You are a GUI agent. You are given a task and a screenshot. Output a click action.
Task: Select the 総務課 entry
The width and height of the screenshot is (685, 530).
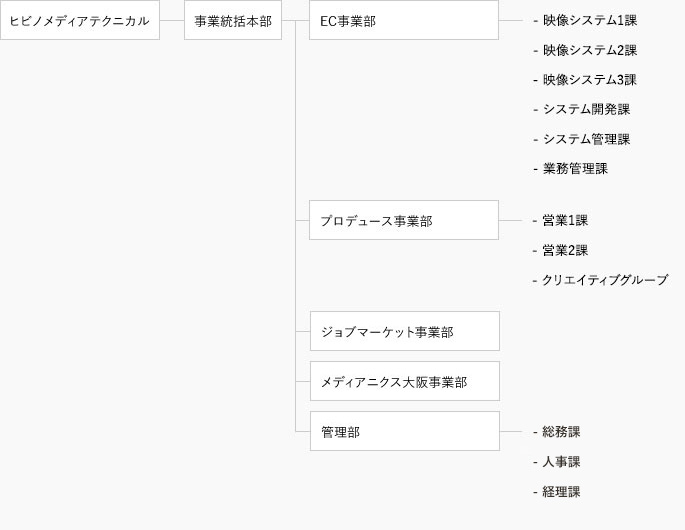561,432
